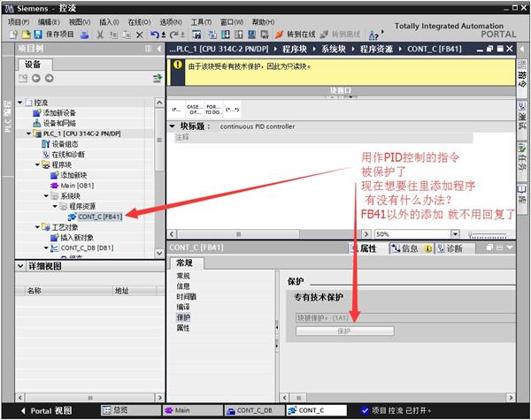Image resolution: width=531 pixels, height=420 pixels.
Task: Insert CASE OF statement template
Action: coord(195,110)
